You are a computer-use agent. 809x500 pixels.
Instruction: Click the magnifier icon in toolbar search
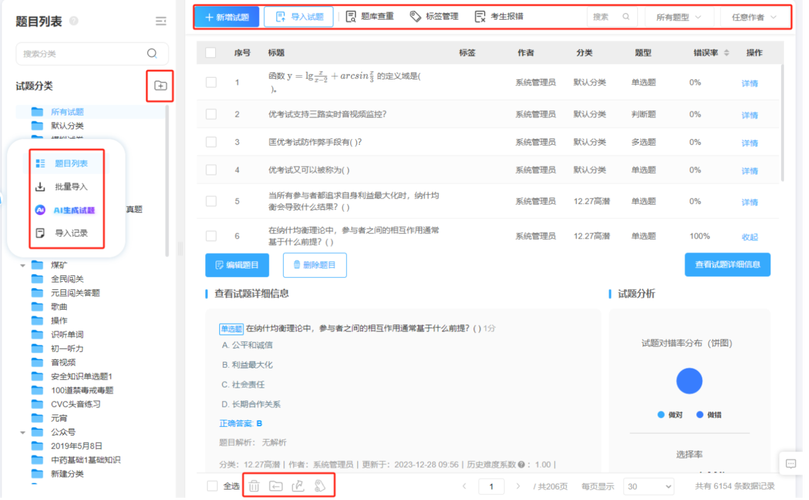coord(626,17)
